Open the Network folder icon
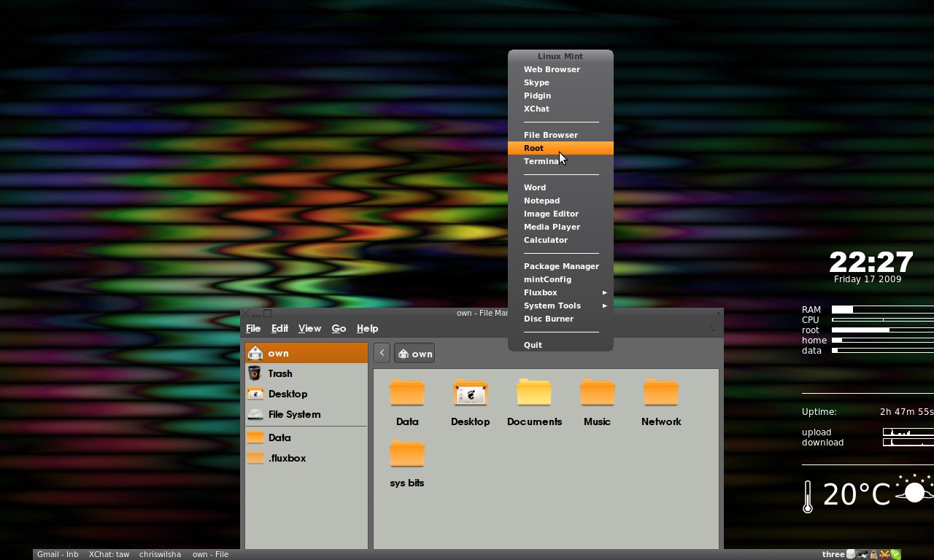This screenshot has width=934, height=560. pos(661,392)
